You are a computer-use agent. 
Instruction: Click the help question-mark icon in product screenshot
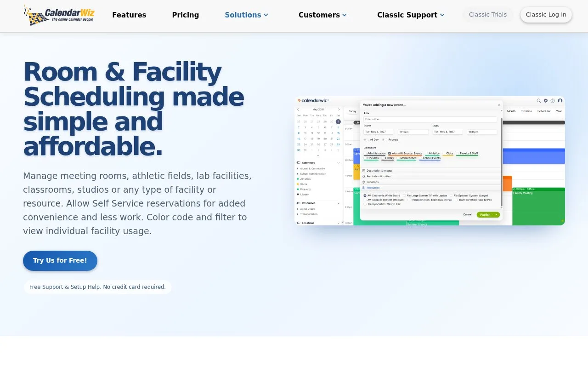(553, 101)
